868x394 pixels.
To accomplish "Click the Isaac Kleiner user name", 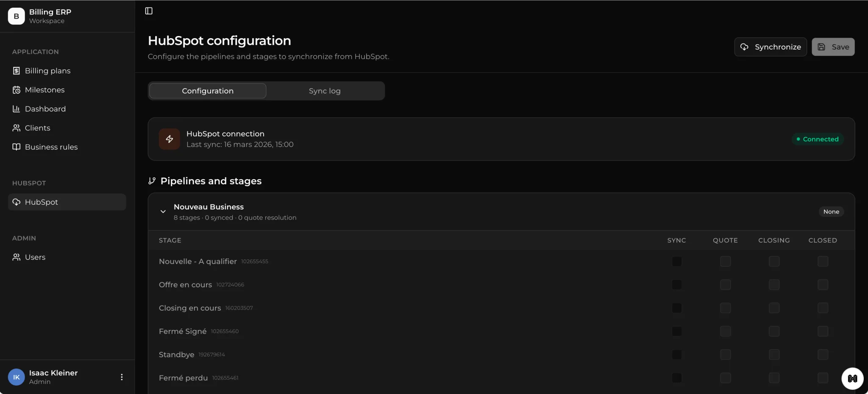I will pyautogui.click(x=53, y=373).
